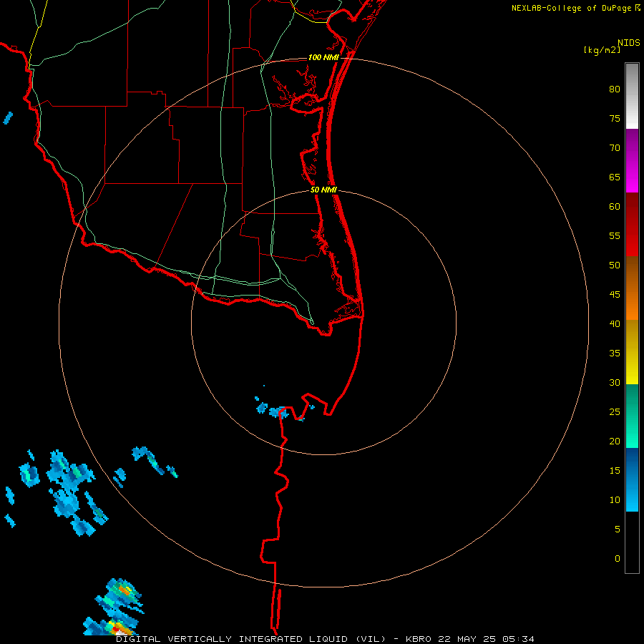The image size is (644, 644).
Task: Click the 60 value on the color scale
Action: [615, 207]
